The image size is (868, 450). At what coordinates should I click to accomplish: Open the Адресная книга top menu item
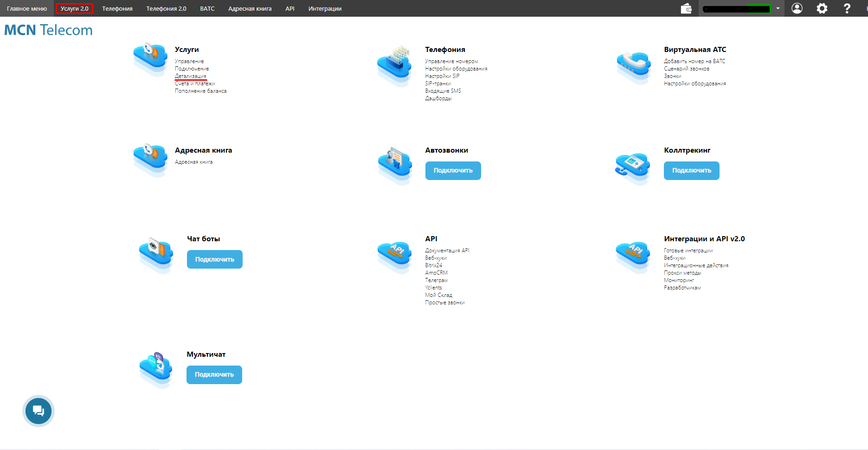coord(250,8)
